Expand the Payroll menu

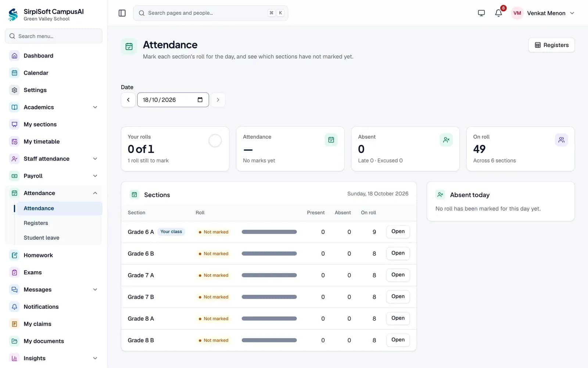(x=54, y=176)
